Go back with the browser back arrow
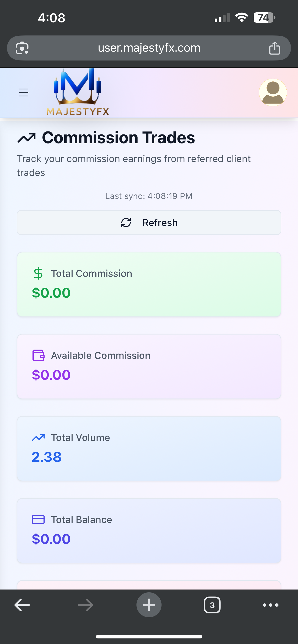The width and height of the screenshot is (298, 644). pyautogui.click(x=22, y=605)
